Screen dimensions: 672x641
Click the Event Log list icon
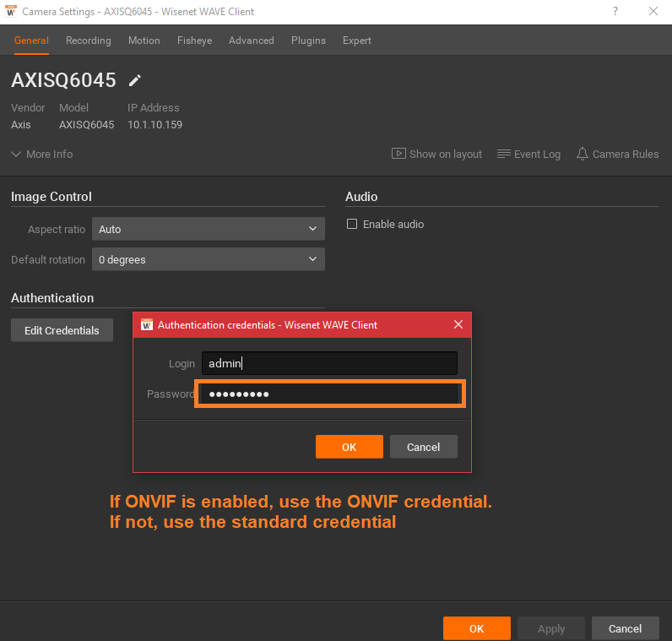tap(503, 154)
